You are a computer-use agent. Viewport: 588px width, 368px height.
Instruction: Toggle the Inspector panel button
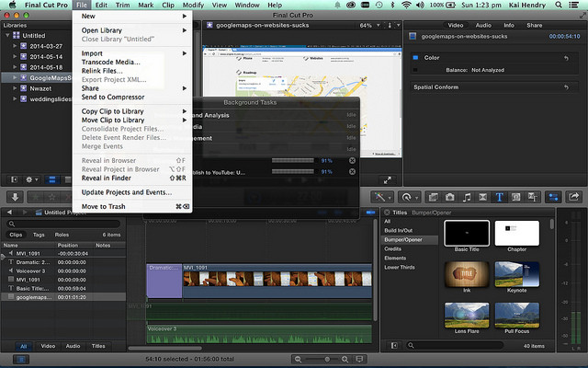tap(553, 197)
